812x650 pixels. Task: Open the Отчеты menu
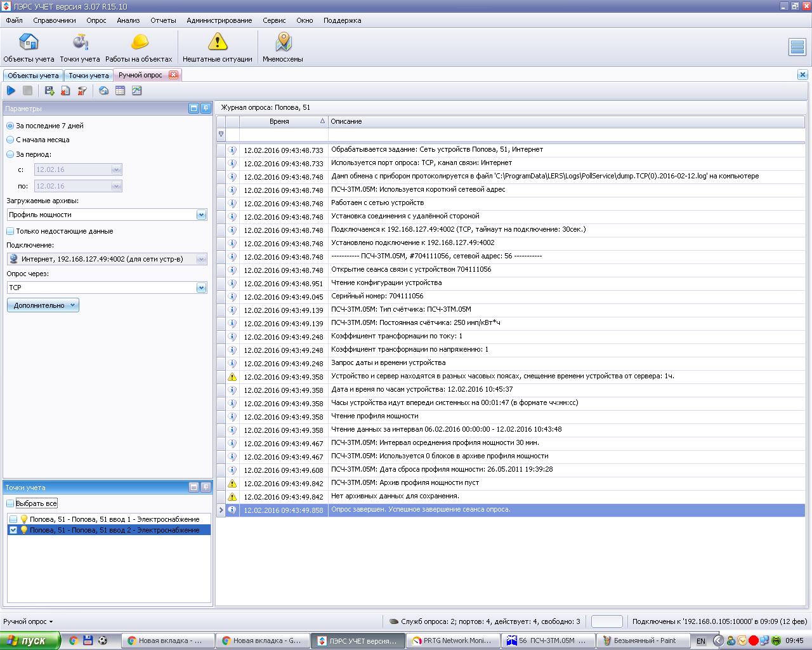point(163,20)
